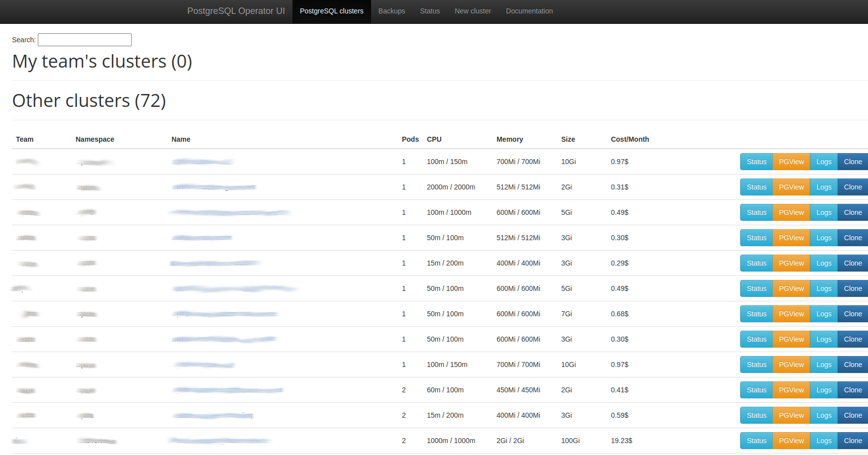Show Logs for the 60m / 100m cluster

click(824, 390)
